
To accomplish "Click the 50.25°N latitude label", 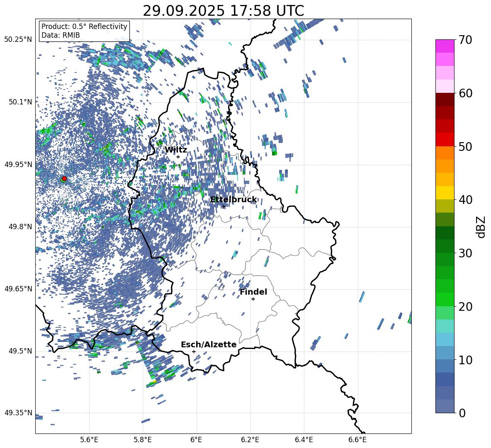I will [x=18, y=40].
